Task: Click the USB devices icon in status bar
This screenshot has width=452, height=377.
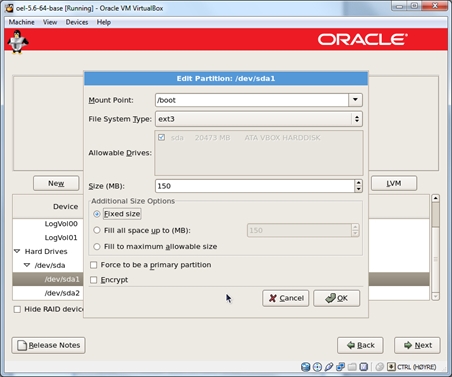Action: [x=329, y=367]
